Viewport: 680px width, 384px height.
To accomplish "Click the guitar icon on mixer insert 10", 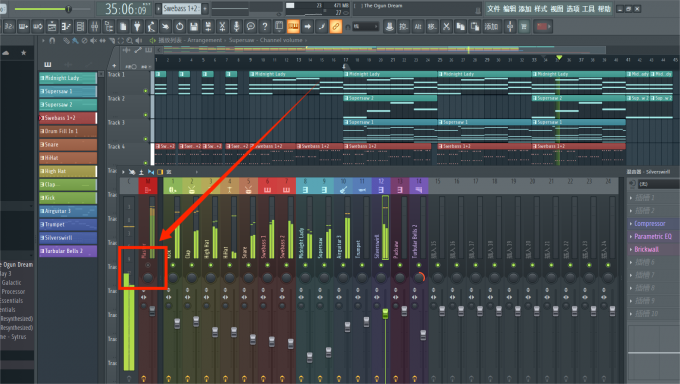I will point(343,190).
